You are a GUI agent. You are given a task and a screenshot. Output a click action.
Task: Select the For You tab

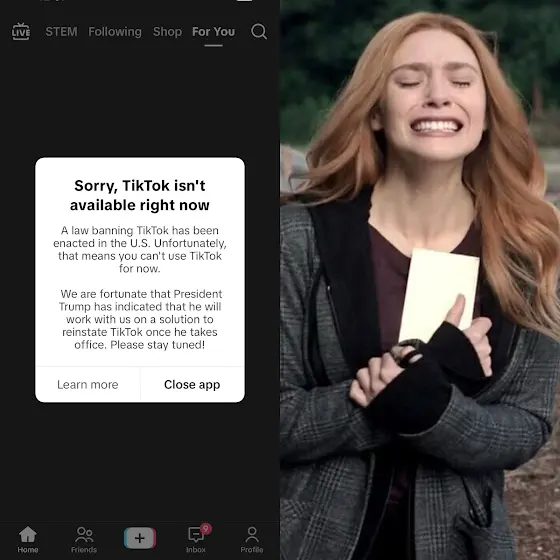(214, 31)
